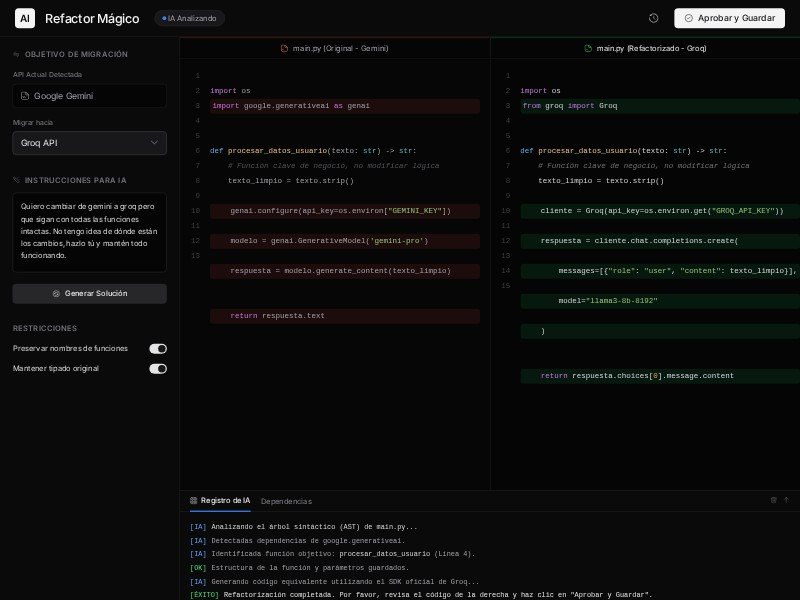Click the IA instructions text box
The height and width of the screenshot is (600, 800).
(89, 231)
